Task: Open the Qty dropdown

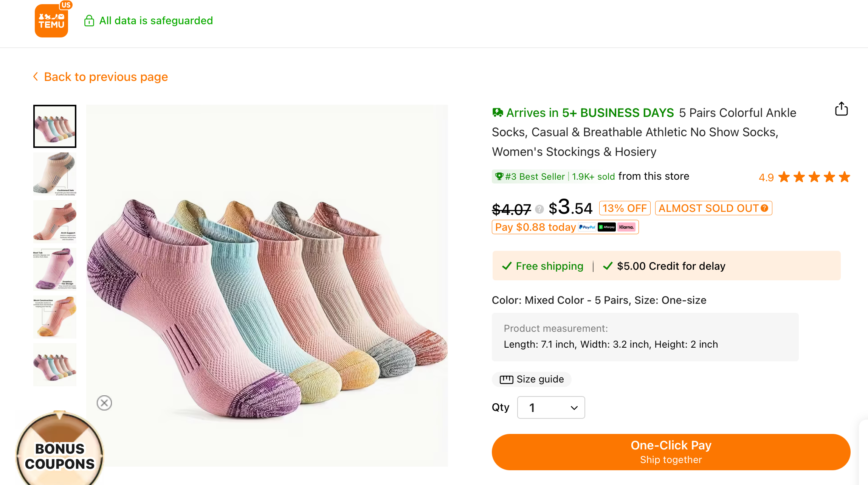Action: [x=551, y=407]
